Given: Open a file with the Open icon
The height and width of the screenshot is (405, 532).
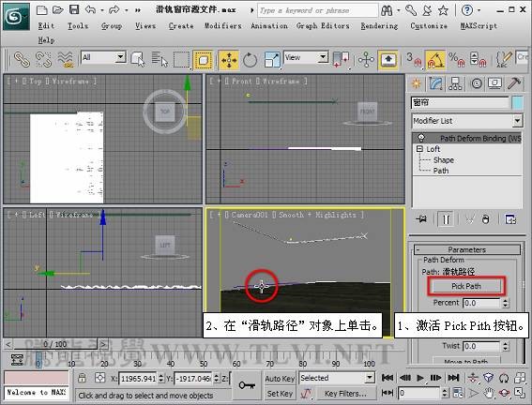Looking at the screenshot, I should 58,9.
